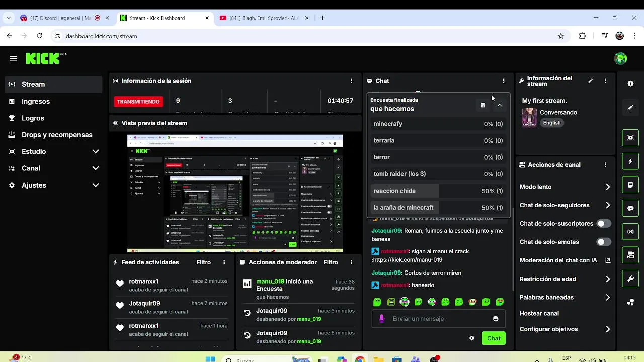
Task: Pick the last emote in the emote row
Action: [x=500, y=302]
